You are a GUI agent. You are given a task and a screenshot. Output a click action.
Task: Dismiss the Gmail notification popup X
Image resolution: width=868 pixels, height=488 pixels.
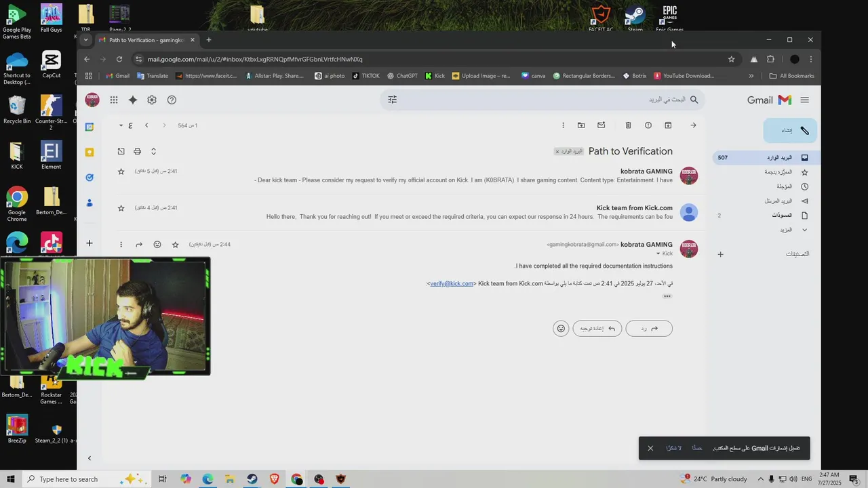(x=650, y=448)
